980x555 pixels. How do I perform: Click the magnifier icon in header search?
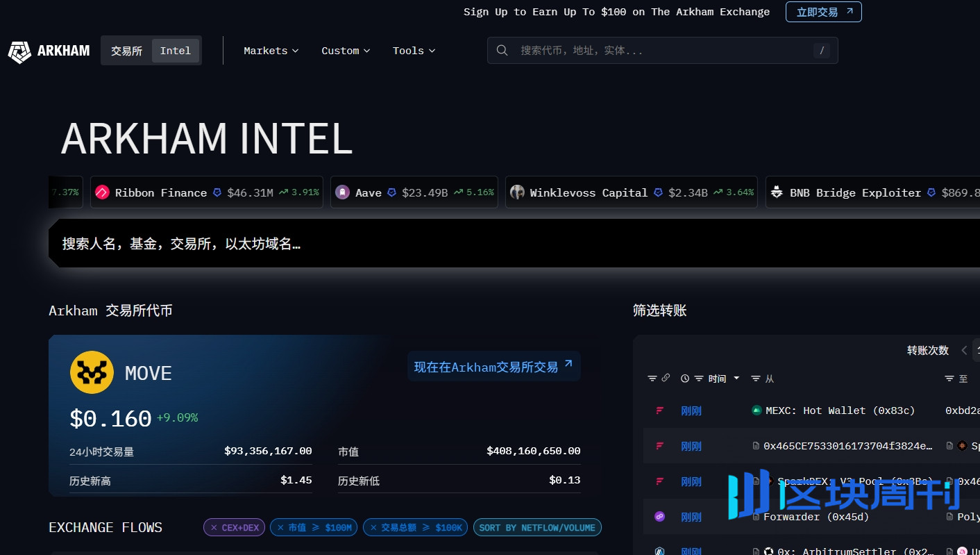[x=502, y=51]
